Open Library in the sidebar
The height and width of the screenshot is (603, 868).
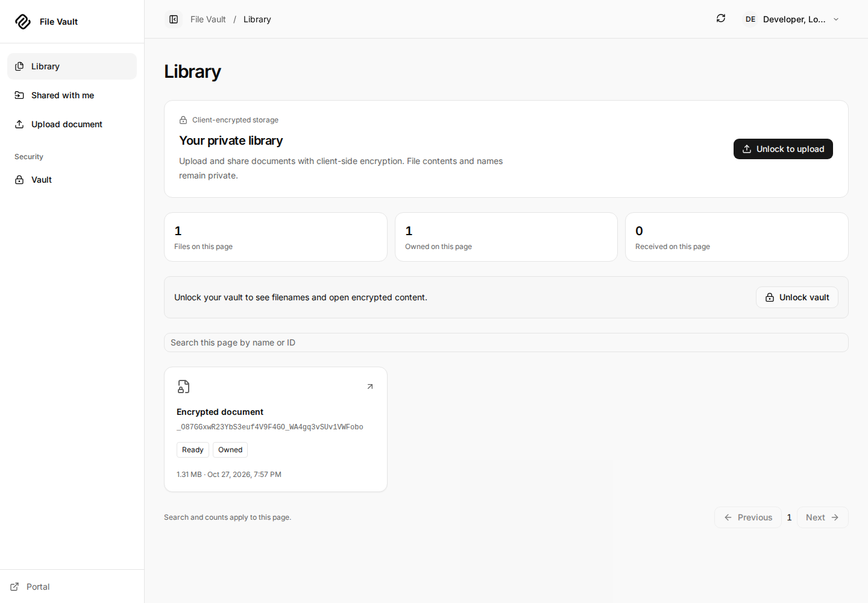[x=72, y=66]
